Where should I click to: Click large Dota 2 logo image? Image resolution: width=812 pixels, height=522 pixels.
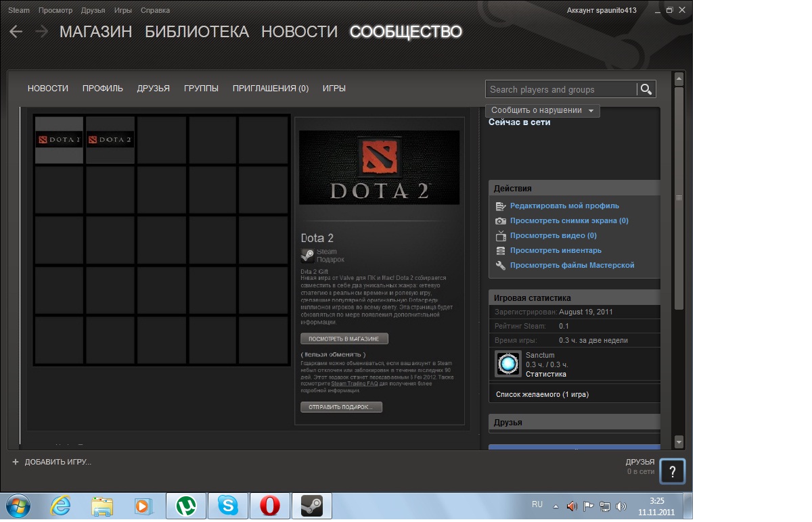(379, 167)
